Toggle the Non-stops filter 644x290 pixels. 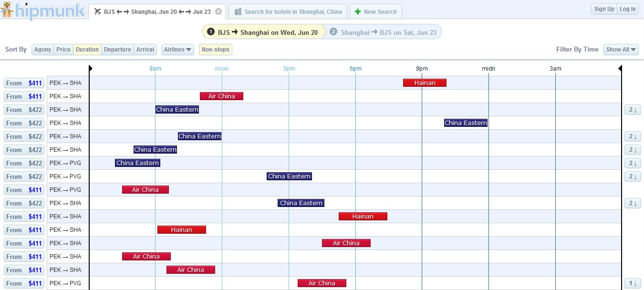coord(216,50)
